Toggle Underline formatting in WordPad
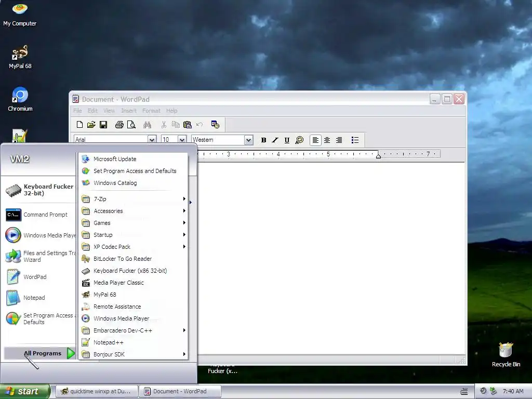Viewport: 532px width, 399px height. (x=287, y=140)
